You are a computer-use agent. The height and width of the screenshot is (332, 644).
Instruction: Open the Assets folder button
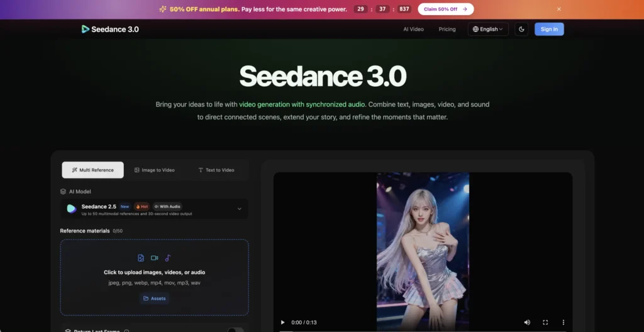click(x=155, y=298)
